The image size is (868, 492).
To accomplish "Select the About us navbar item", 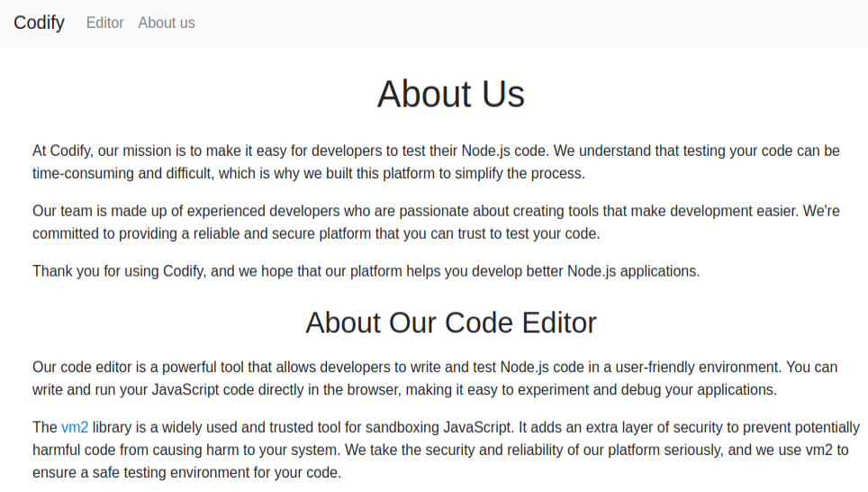I will (x=166, y=23).
